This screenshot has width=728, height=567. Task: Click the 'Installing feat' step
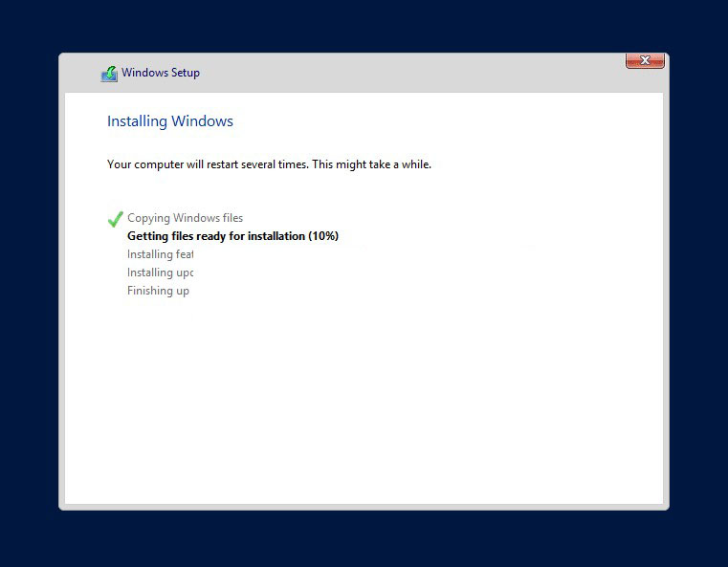click(160, 254)
